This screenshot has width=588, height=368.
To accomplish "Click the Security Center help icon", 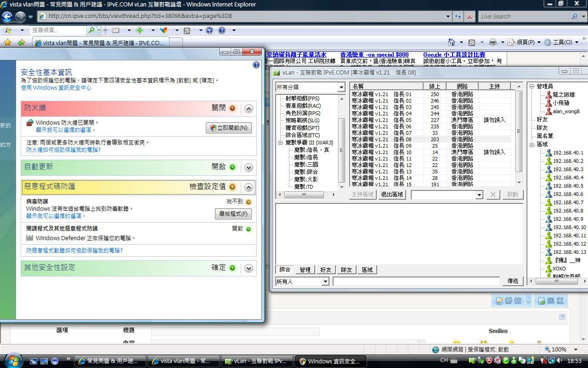I will [x=256, y=65].
